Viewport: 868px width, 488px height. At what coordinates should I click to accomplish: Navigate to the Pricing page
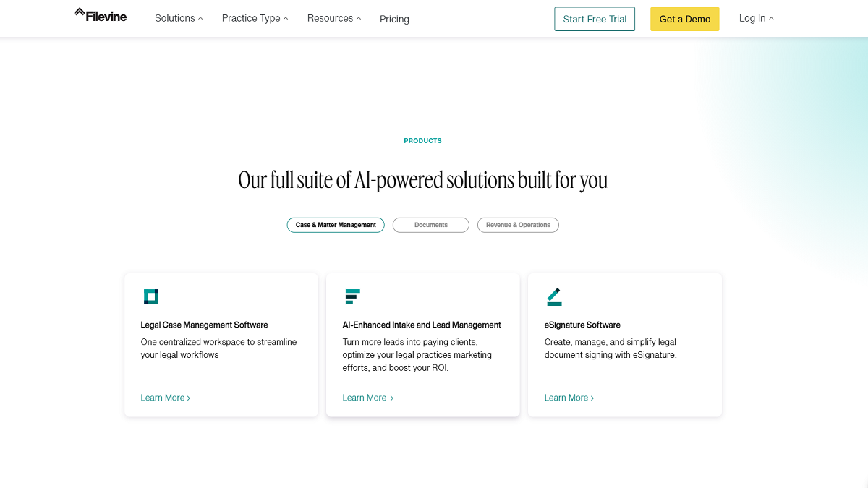pos(394,19)
